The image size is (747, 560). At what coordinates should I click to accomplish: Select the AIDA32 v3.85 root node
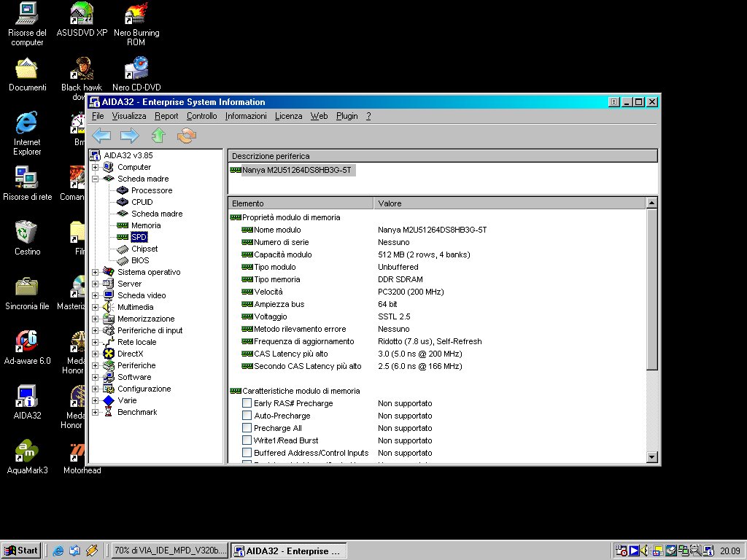click(128, 155)
